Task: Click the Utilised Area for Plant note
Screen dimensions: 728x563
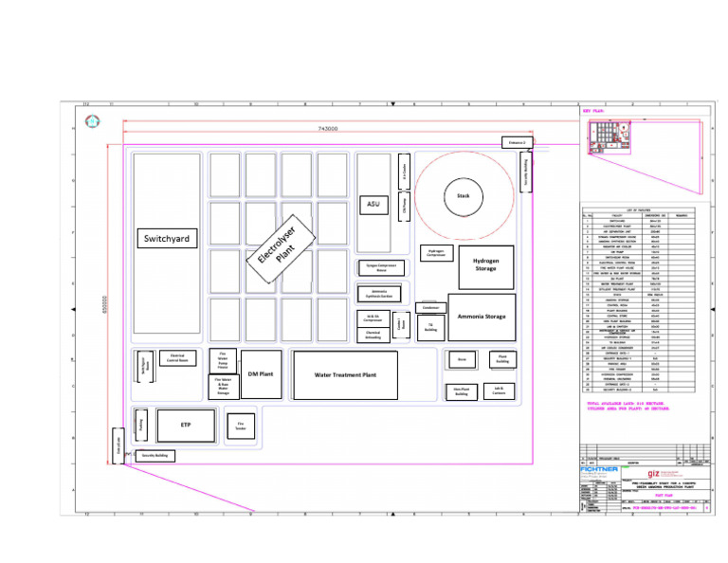Action: [628, 409]
